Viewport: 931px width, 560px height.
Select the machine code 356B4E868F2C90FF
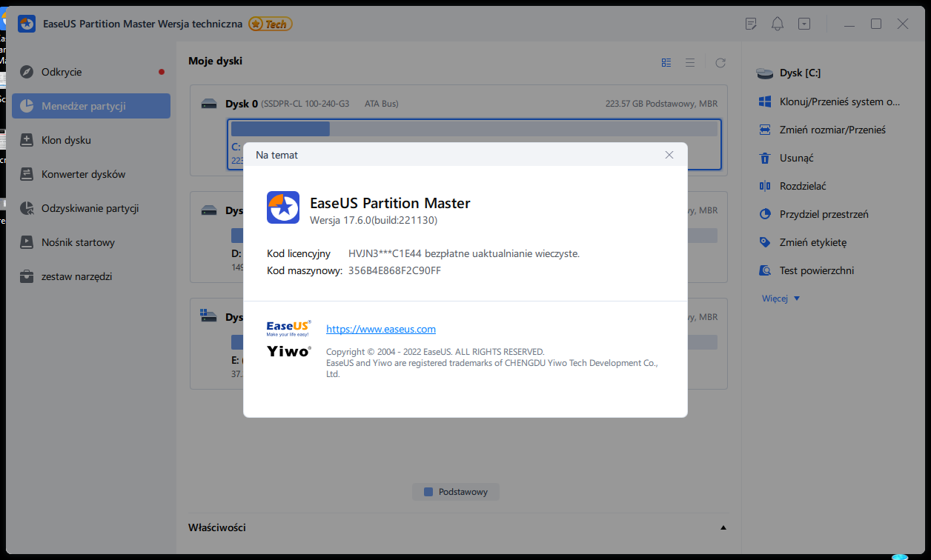[394, 270]
